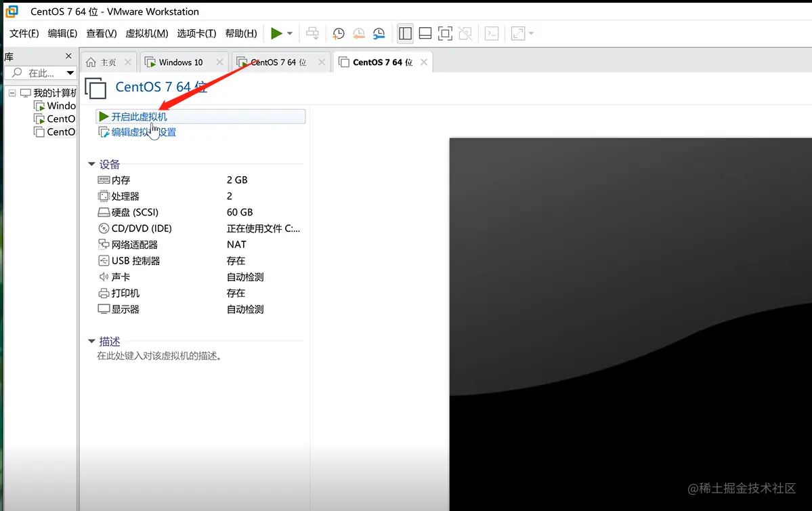The width and height of the screenshot is (812, 511).
Task: Click the 处理器 device row
Action: (x=199, y=196)
